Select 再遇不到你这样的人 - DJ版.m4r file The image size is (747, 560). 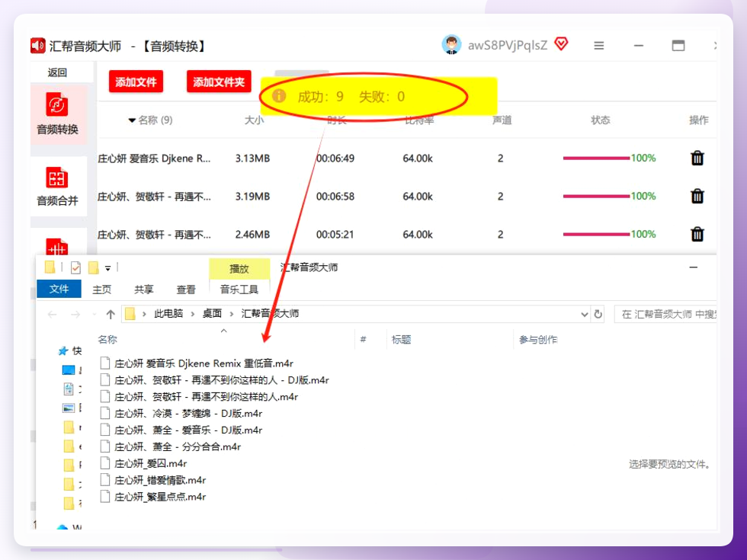pos(222,380)
